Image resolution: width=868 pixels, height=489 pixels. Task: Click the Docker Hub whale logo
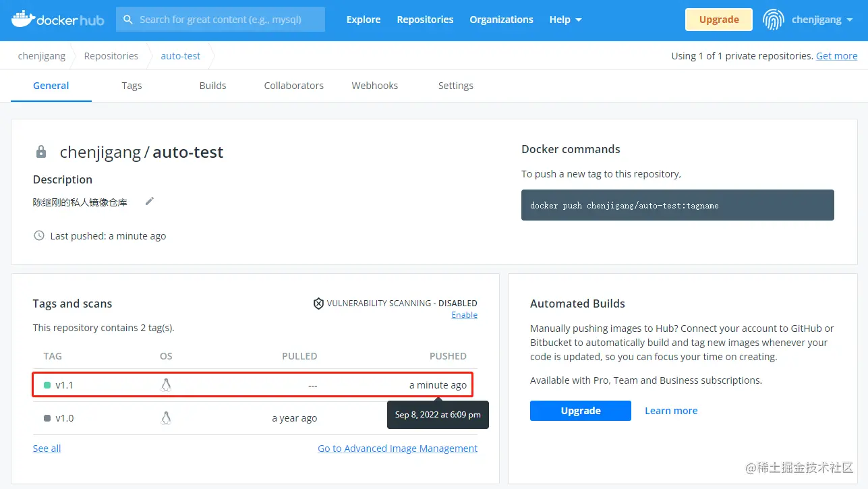[x=57, y=20]
